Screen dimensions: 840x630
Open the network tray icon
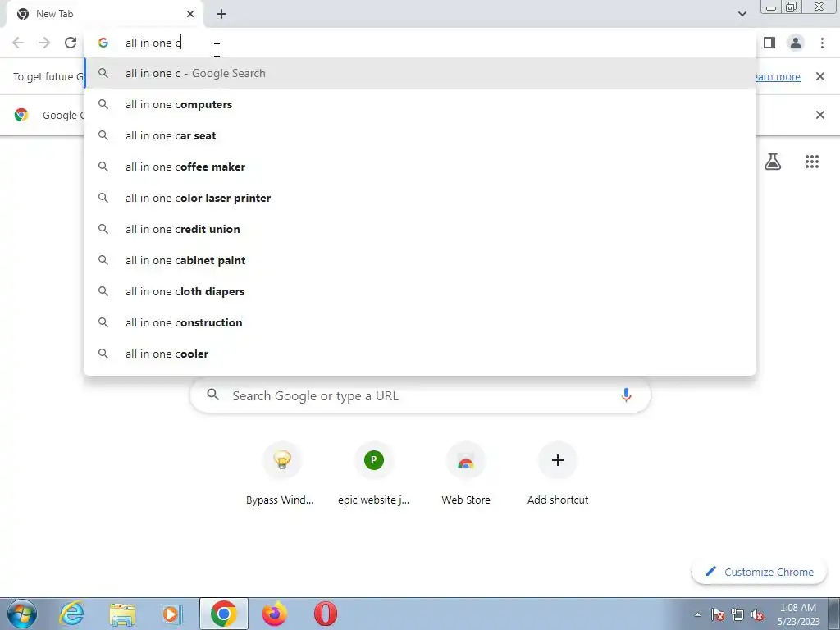(x=737, y=614)
